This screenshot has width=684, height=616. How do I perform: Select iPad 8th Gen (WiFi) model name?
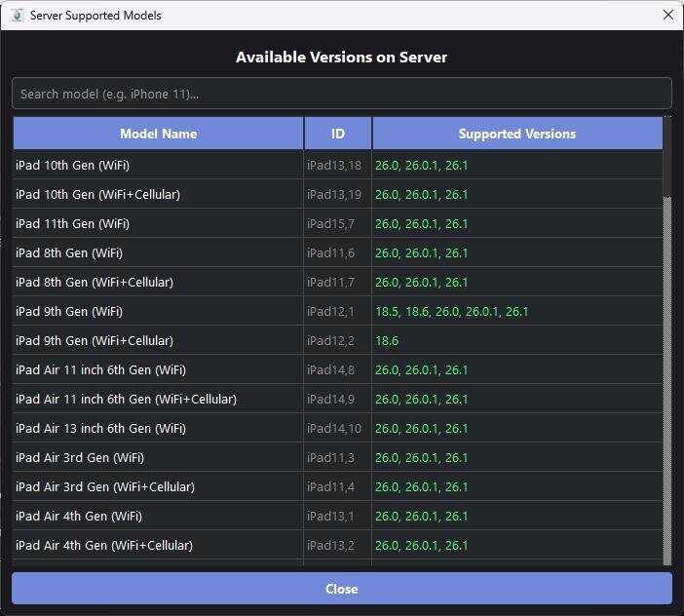tap(69, 253)
